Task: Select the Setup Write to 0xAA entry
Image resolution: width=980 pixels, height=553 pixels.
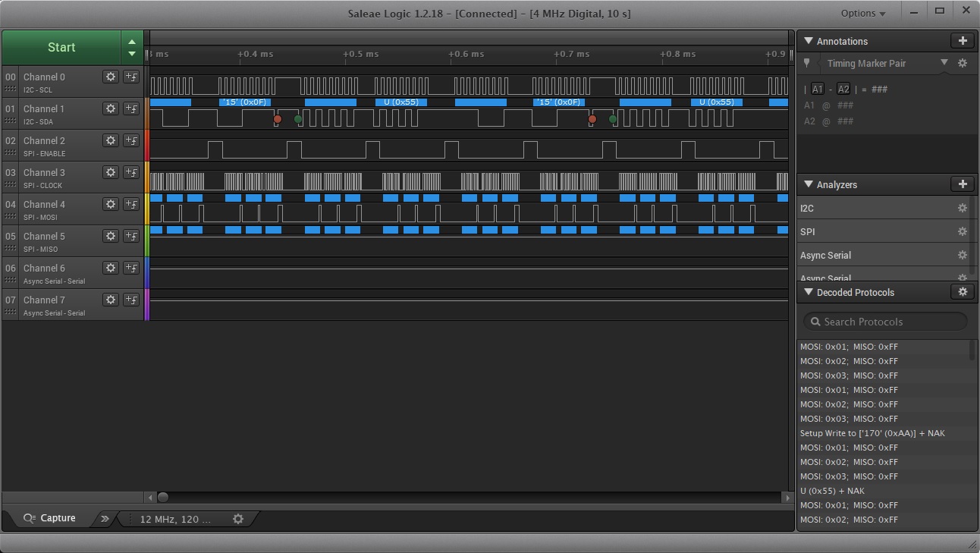Action: [872, 433]
